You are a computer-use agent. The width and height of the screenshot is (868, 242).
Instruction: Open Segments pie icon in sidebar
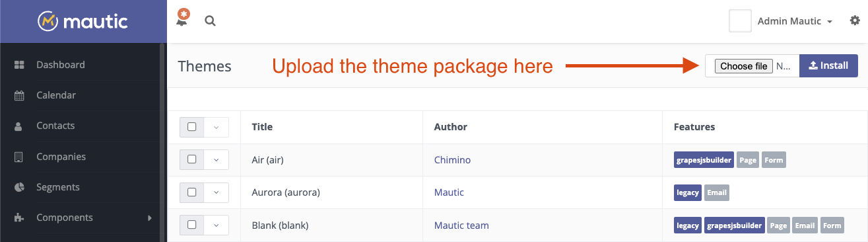pos(19,187)
